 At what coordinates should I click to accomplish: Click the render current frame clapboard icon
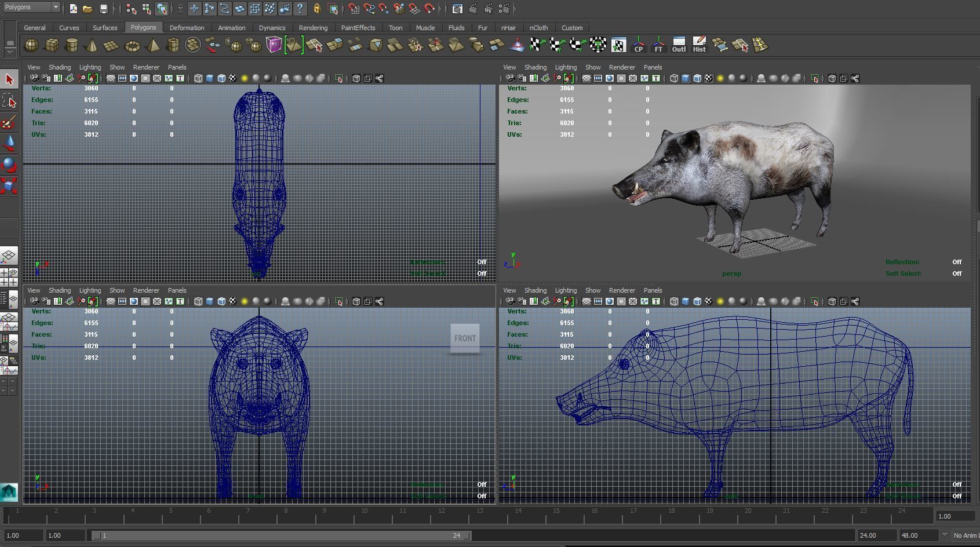[473, 9]
